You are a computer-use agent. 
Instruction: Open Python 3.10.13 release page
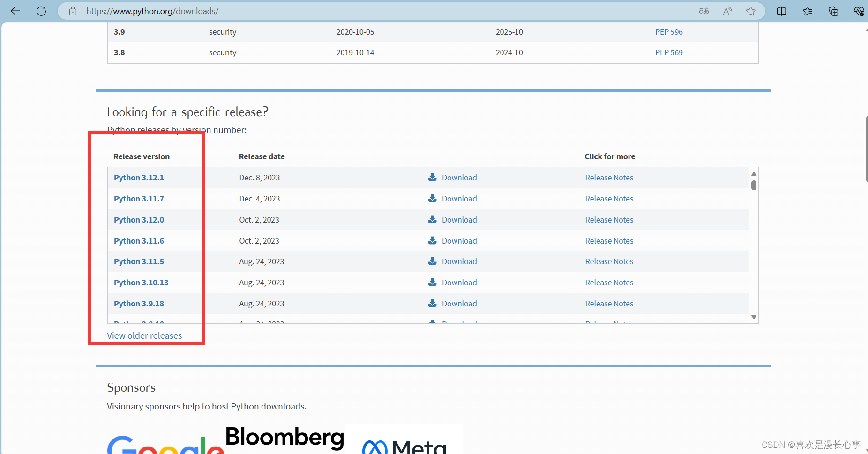coord(141,283)
